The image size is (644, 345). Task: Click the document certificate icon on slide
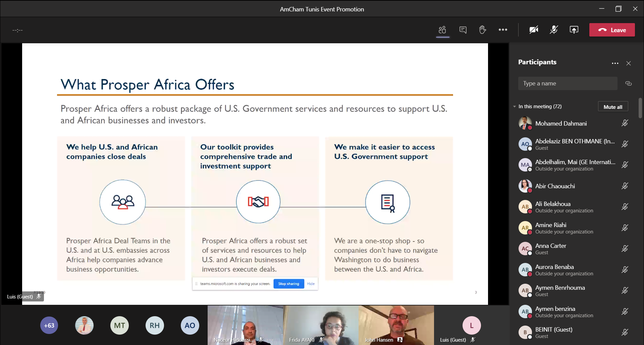click(x=388, y=203)
